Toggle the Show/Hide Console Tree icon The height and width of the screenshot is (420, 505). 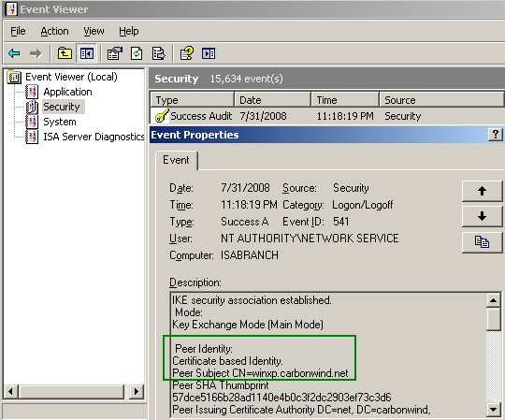pos(86,53)
